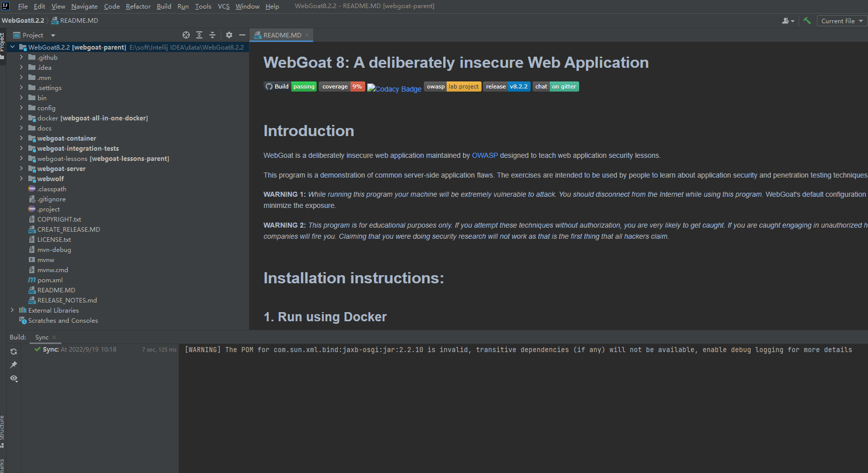Collapse the WebGoat8.2.2 root node
868x473 pixels.
tap(12, 47)
